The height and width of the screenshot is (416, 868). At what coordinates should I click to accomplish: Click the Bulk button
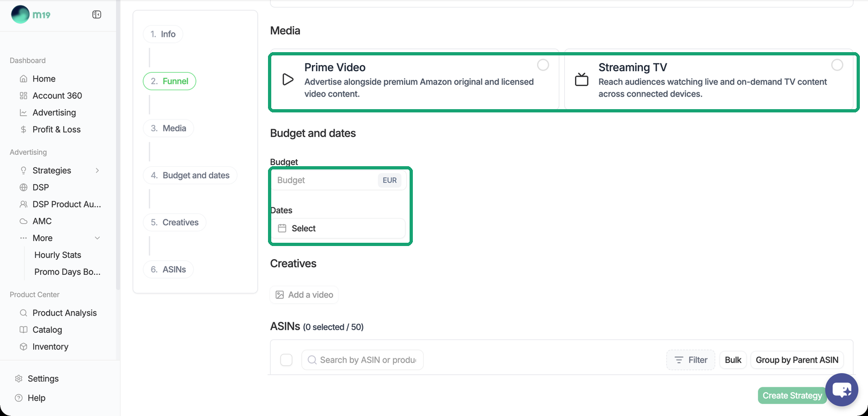[733, 360]
